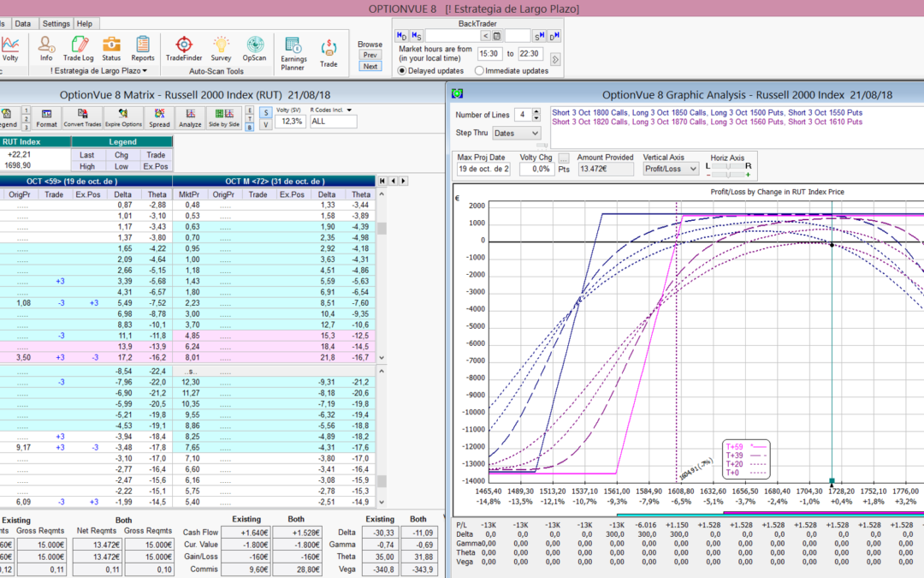Open the Volty chart tool
Screen dimensions: 924x578
(10, 48)
